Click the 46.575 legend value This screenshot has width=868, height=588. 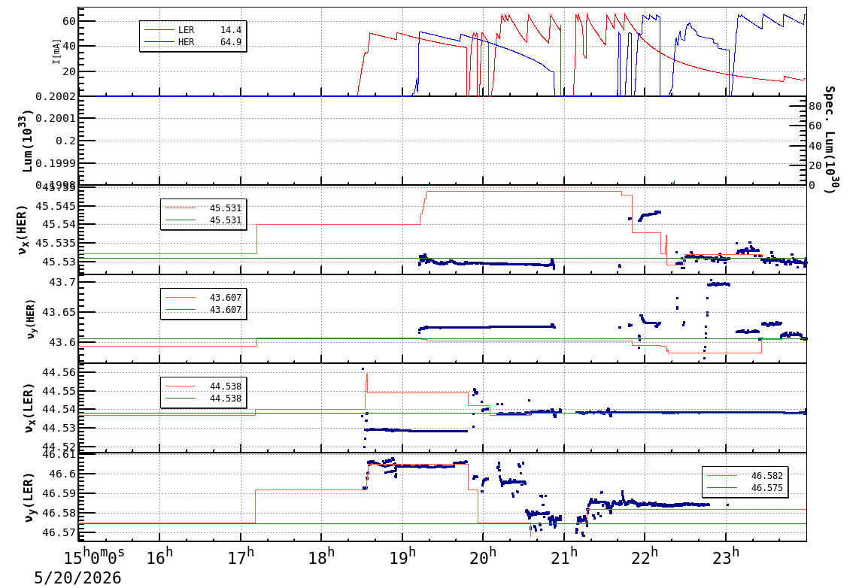point(766,488)
